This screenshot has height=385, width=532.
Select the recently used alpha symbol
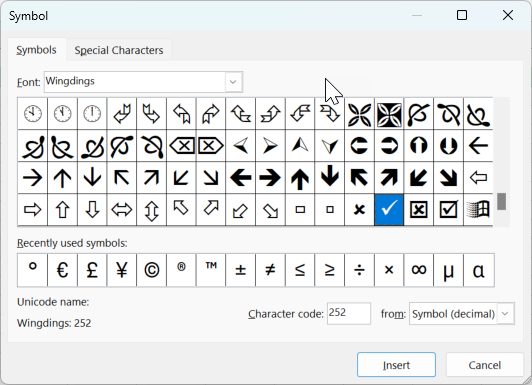(x=478, y=270)
